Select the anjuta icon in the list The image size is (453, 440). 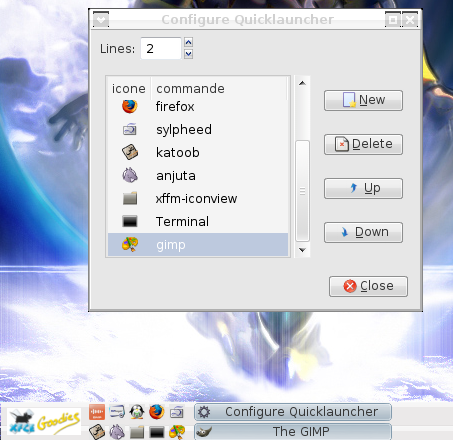[130, 175]
